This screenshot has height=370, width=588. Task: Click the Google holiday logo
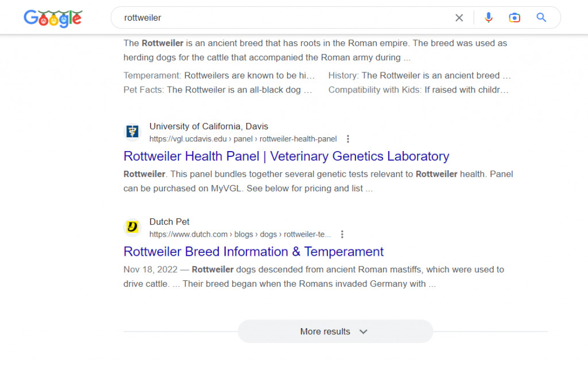53,18
